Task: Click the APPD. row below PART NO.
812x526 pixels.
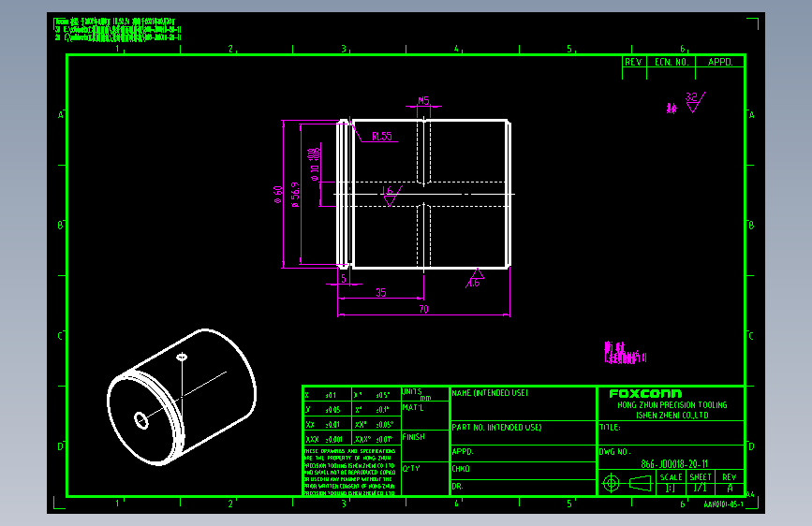Action: click(x=523, y=453)
